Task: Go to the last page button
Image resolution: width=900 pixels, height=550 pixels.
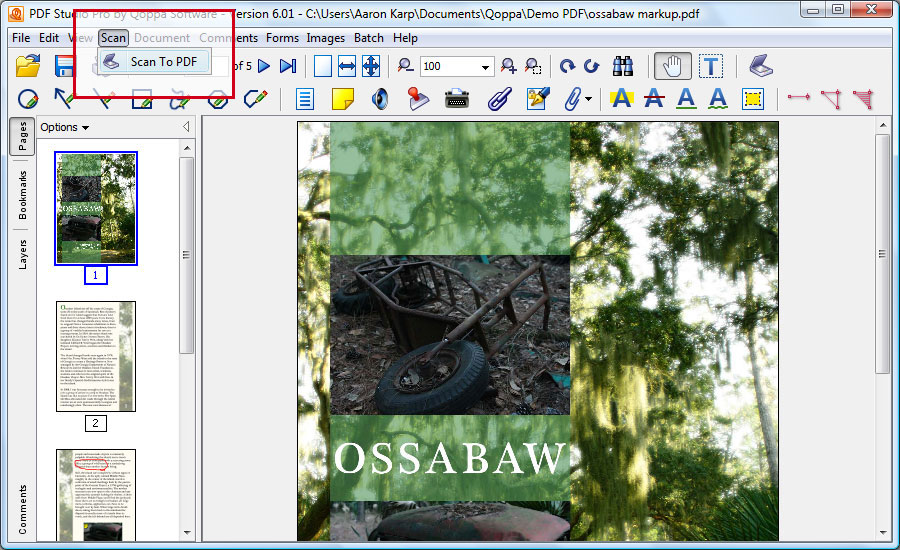Action: (x=288, y=66)
